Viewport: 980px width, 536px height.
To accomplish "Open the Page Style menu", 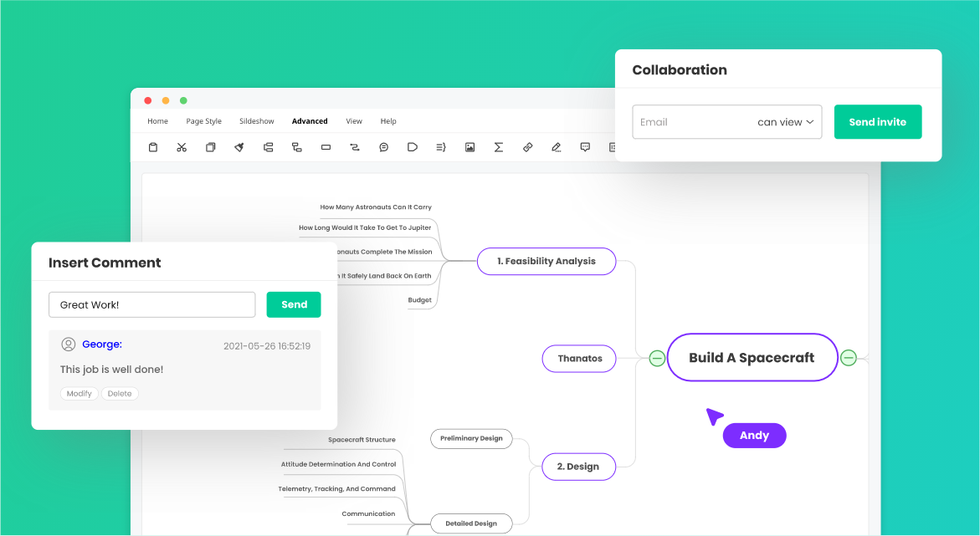I will tap(203, 121).
